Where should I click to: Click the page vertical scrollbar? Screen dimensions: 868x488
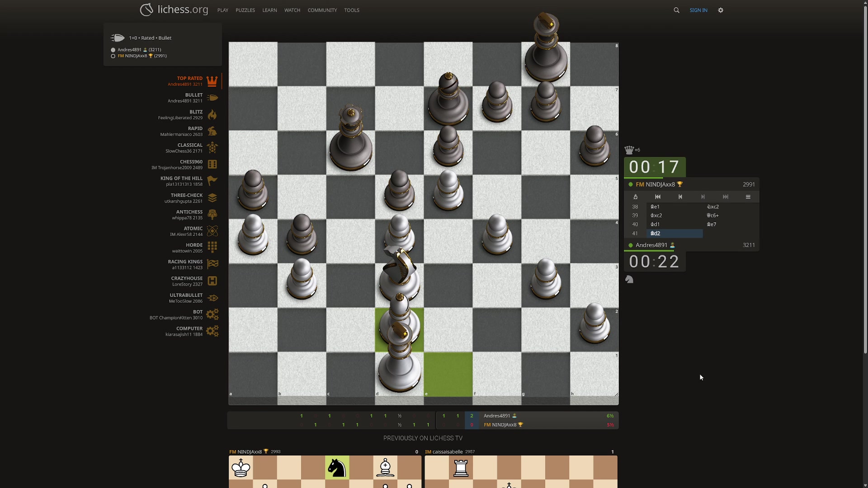865,181
